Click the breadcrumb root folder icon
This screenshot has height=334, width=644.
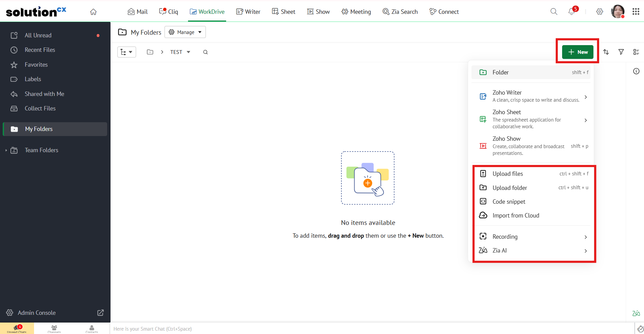[x=150, y=52]
